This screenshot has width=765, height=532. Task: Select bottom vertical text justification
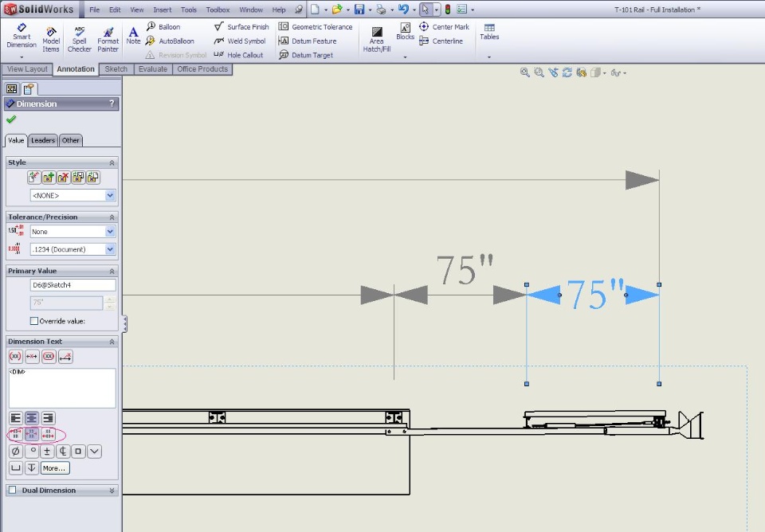pos(48,433)
